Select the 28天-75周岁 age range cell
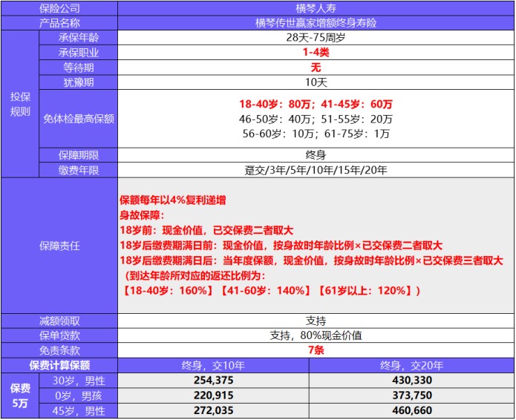The height and width of the screenshot is (420, 516). pos(316,38)
